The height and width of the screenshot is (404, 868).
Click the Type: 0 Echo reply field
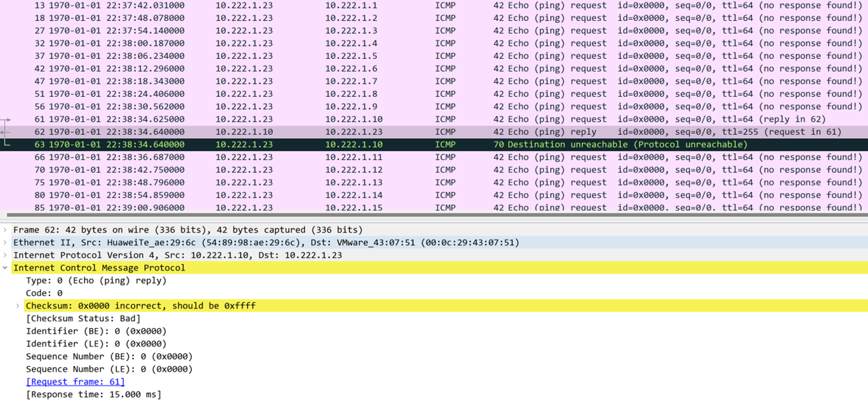[96, 280]
